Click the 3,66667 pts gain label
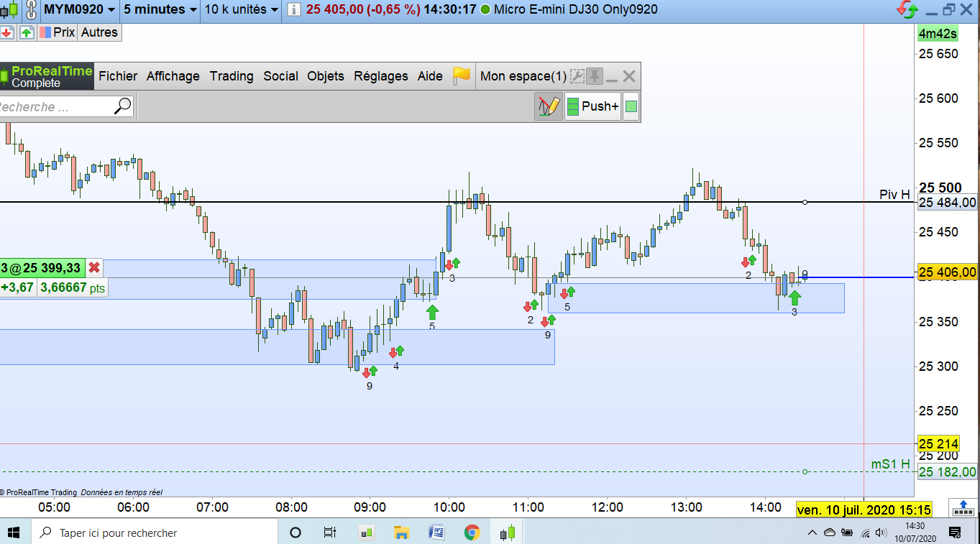Viewport: 980px width, 544px height. [72, 287]
